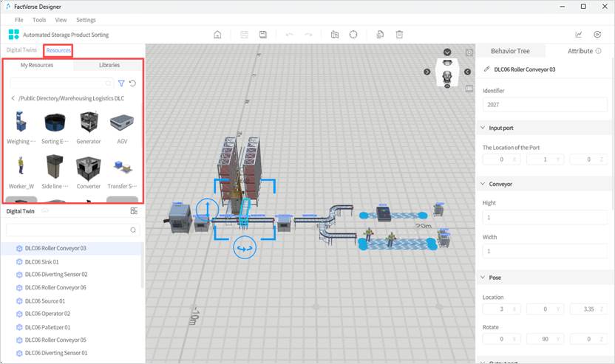Click the pencil rename icon beside DLC06 Roller Conveyor 03
Screen dimensions: 615x364
(x=486, y=69)
